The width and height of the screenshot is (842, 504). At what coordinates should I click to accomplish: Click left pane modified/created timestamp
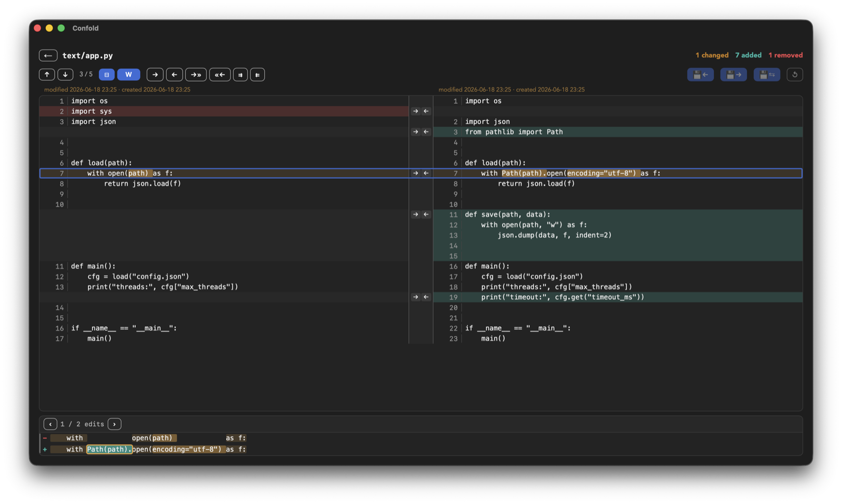point(117,89)
